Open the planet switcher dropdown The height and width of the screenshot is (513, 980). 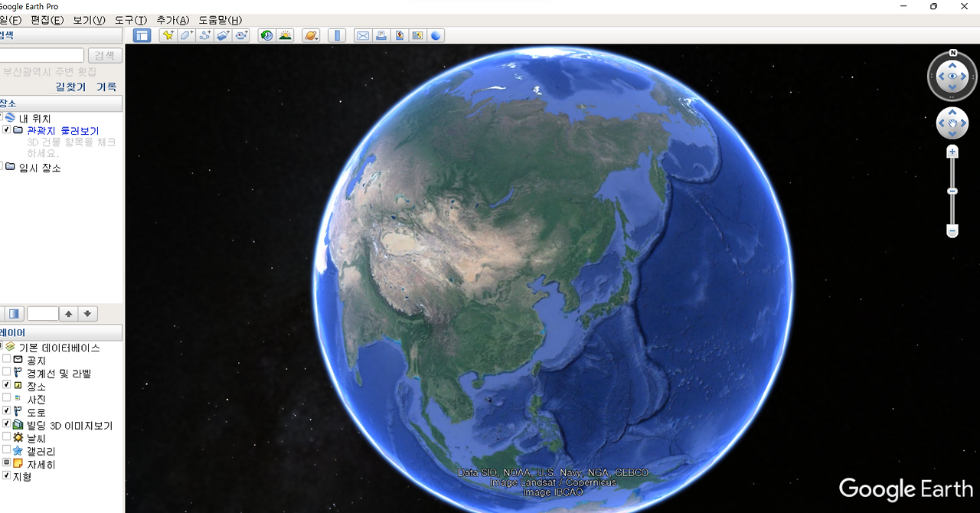[x=310, y=35]
